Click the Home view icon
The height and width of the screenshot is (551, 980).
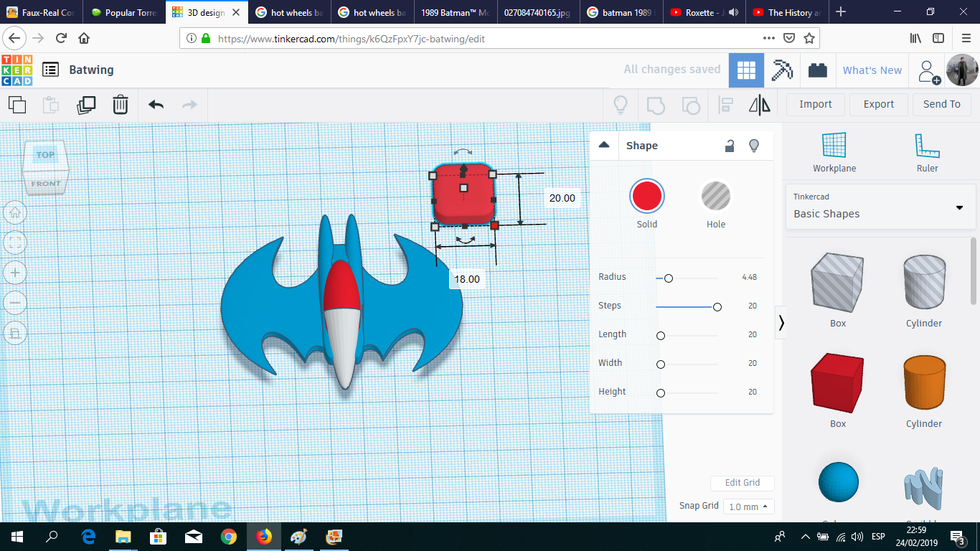coord(15,212)
